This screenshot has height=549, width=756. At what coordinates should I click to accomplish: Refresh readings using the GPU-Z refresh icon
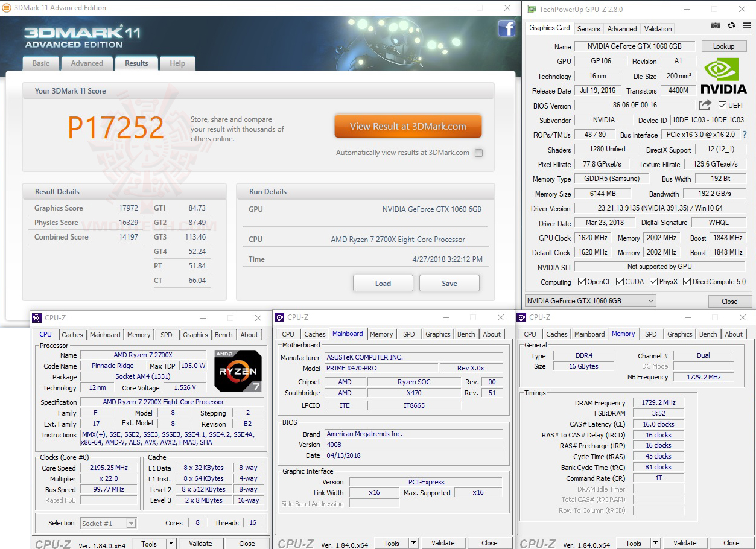click(731, 25)
